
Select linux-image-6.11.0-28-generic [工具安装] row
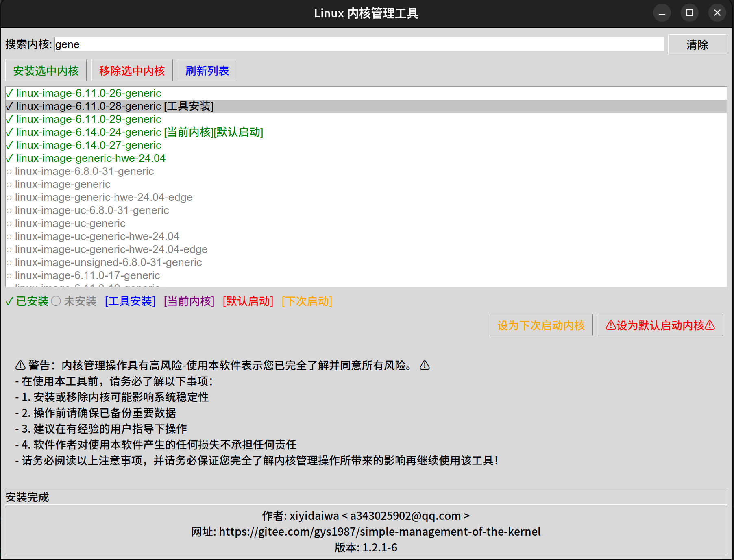point(366,106)
